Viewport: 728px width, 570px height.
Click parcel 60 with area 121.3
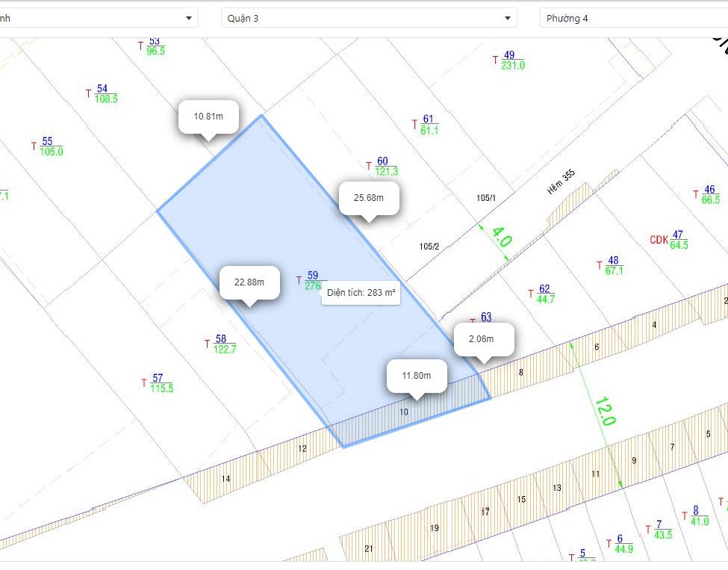point(385,167)
